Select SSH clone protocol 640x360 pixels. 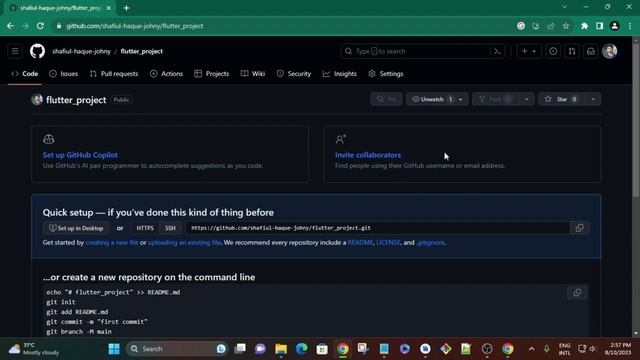(170, 228)
